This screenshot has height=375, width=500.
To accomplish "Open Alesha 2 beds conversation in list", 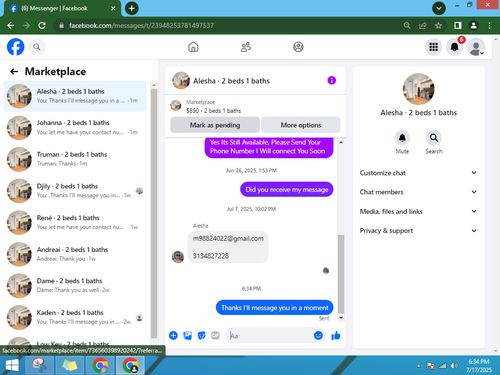I will 75,96.
